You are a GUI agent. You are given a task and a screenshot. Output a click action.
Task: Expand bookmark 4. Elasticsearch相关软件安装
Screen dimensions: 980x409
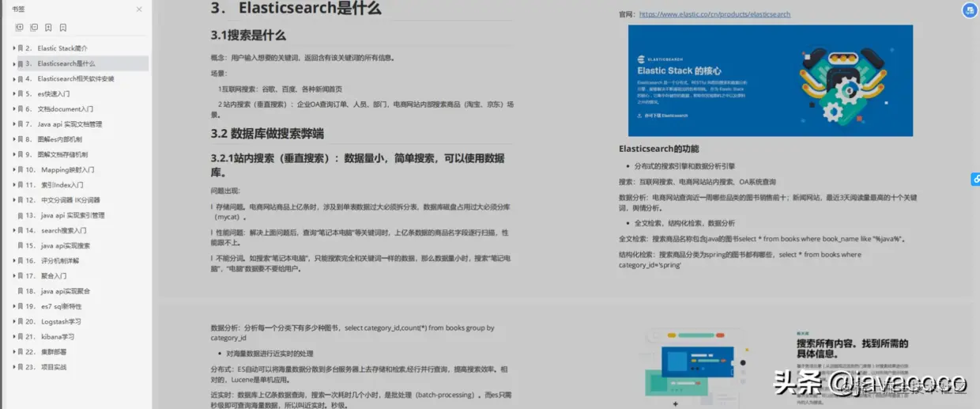13,78
